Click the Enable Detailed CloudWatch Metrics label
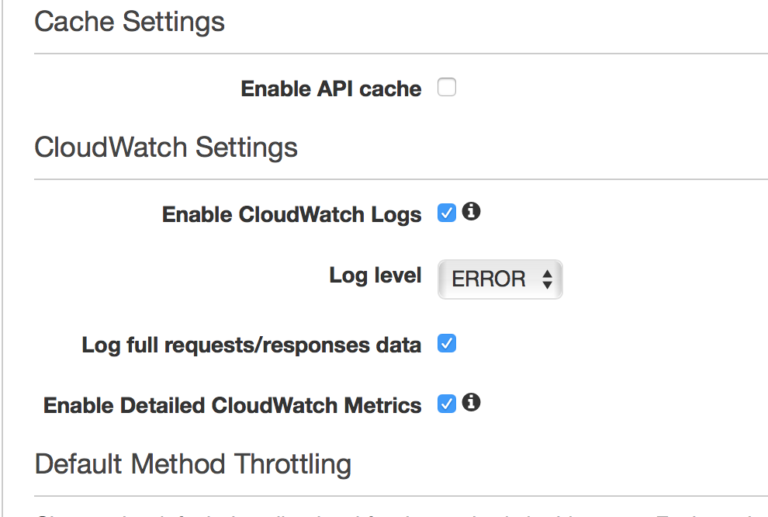Viewport: 768px width, 517px height. (233, 405)
